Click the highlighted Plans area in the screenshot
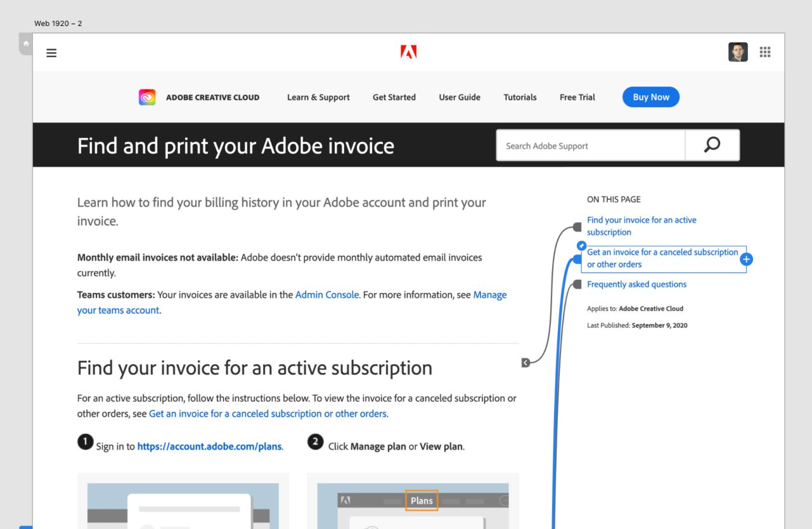812x529 pixels. (421, 500)
